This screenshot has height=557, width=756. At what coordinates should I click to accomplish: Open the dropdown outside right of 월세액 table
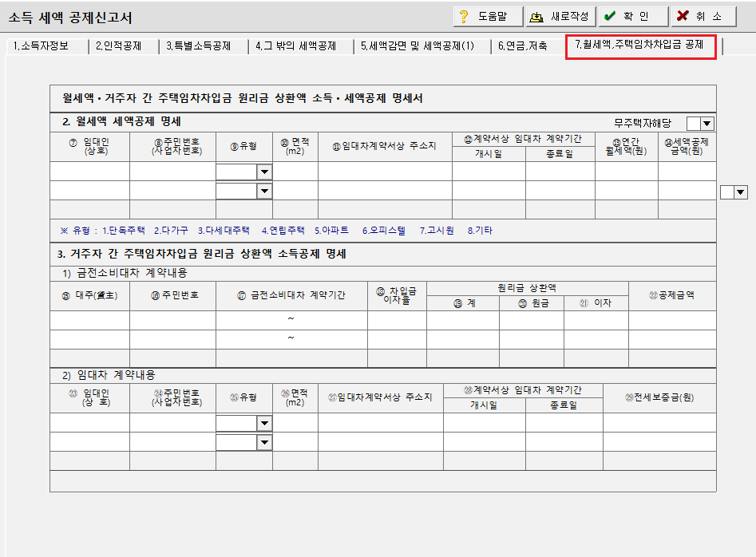[x=741, y=192]
